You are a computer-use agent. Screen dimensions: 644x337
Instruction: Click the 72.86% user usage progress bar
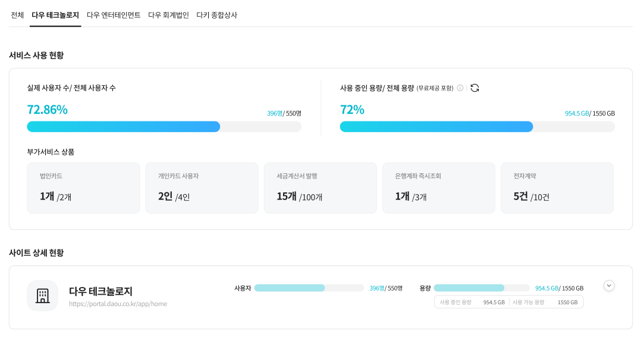(164, 126)
